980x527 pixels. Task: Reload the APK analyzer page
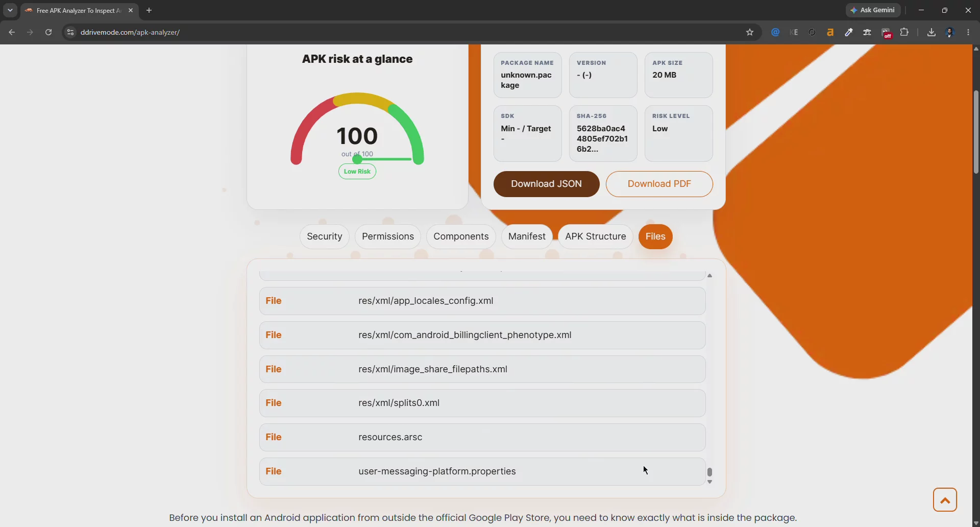pyautogui.click(x=48, y=32)
